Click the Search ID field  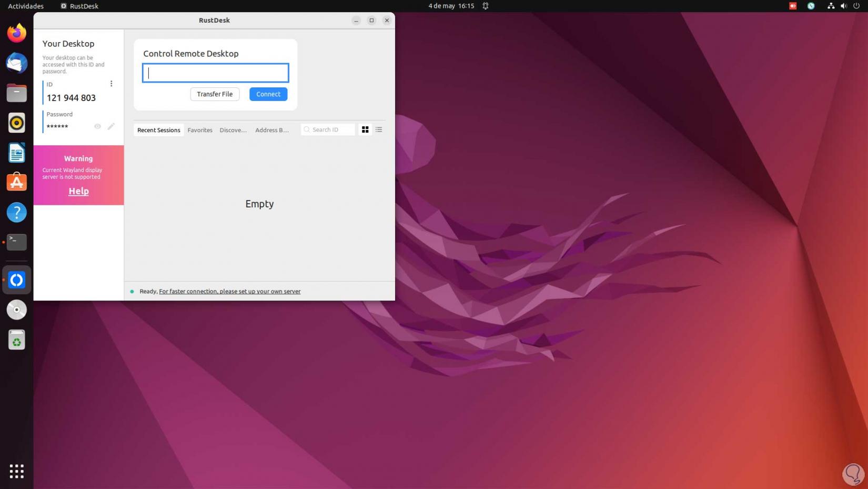click(x=328, y=129)
